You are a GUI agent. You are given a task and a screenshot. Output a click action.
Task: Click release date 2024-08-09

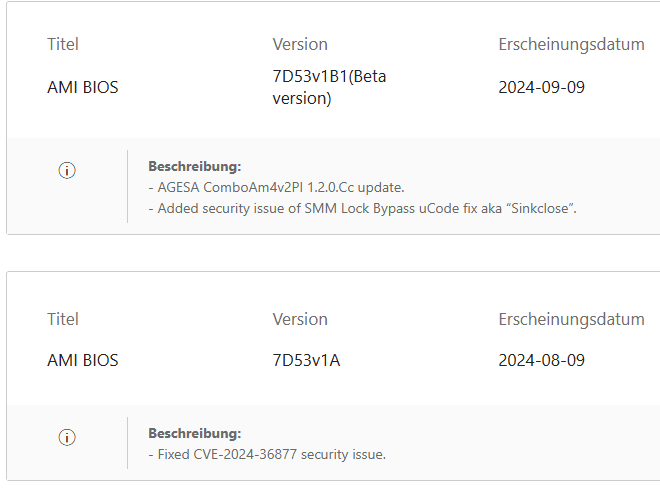click(541, 360)
